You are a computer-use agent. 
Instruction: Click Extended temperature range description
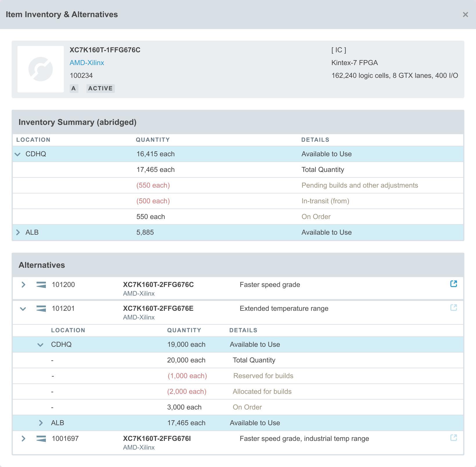coord(284,308)
